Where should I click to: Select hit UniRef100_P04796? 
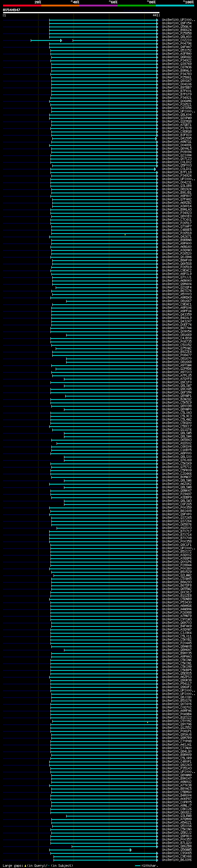[x=177, y=43]
